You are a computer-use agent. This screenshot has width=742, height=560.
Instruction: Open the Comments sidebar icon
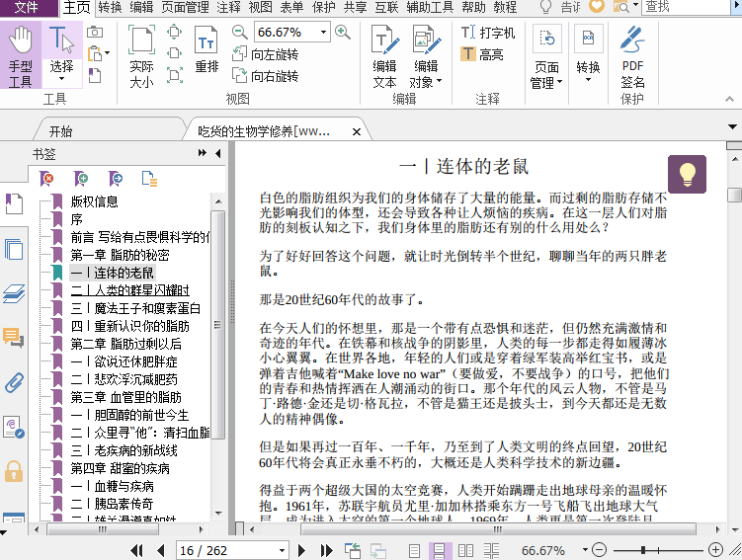[x=14, y=338]
